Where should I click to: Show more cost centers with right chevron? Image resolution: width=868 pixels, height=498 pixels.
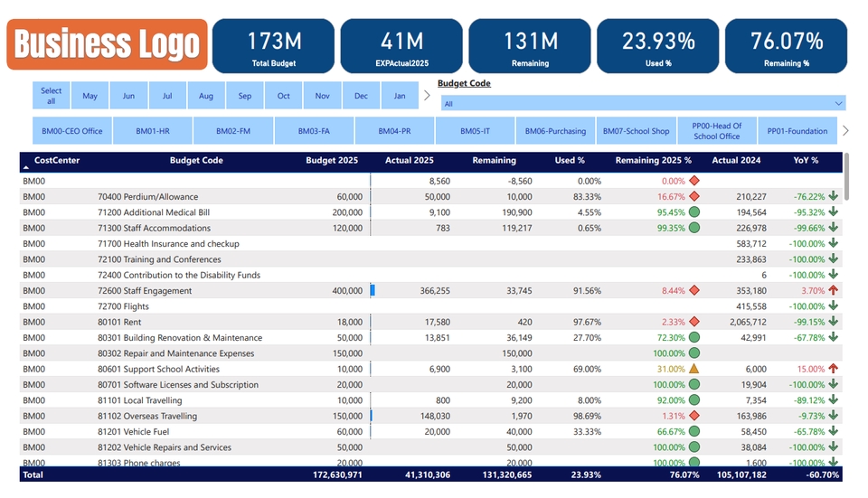click(x=845, y=131)
